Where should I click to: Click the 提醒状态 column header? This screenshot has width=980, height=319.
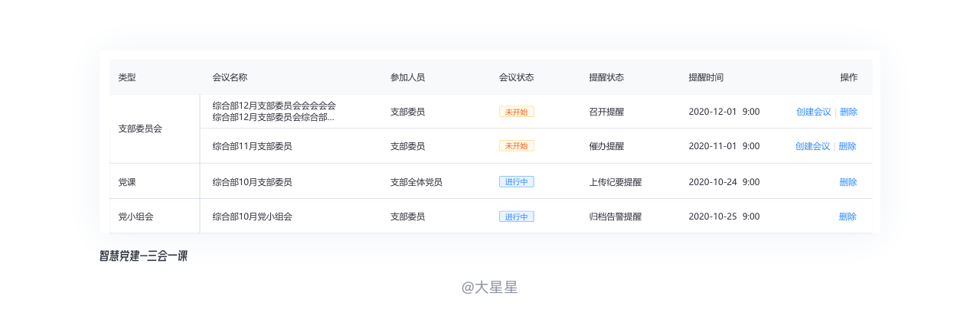[x=606, y=77]
